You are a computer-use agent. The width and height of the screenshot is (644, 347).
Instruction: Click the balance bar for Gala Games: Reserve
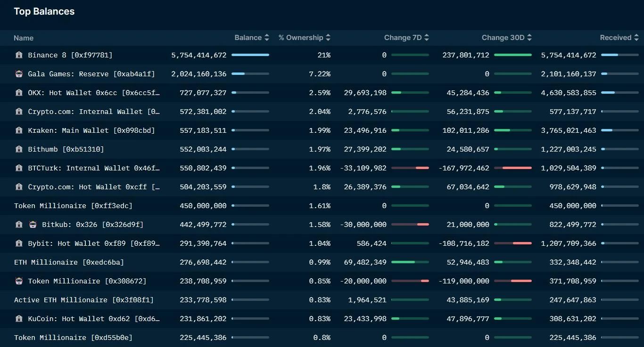click(x=250, y=74)
